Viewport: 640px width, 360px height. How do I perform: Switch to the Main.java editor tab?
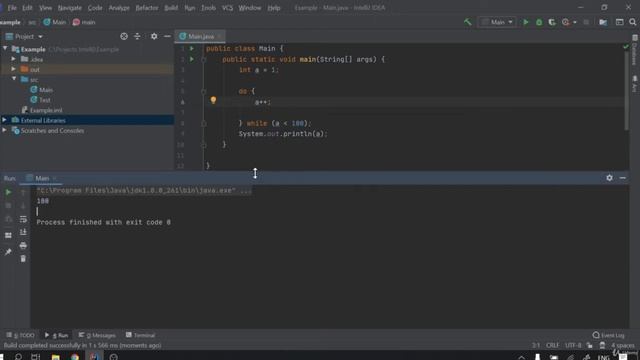pyautogui.click(x=200, y=36)
